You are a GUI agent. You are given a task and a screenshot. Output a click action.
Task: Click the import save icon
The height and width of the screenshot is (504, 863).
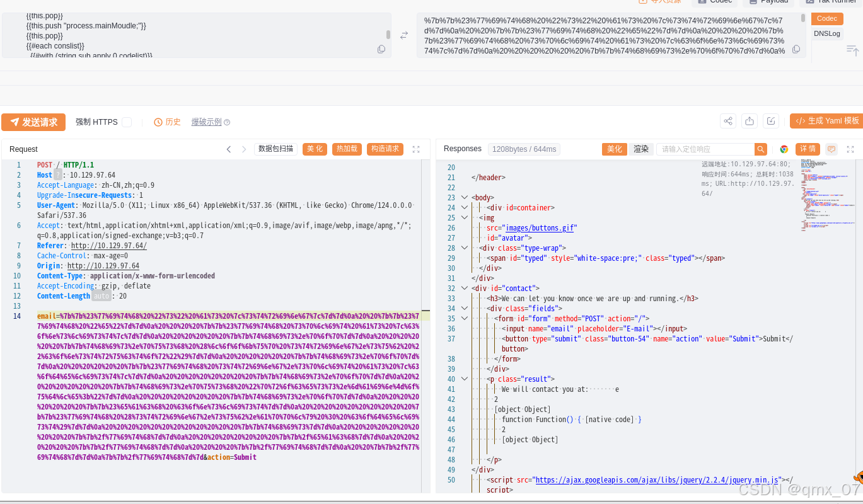pyautogui.click(x=771, y=121)
